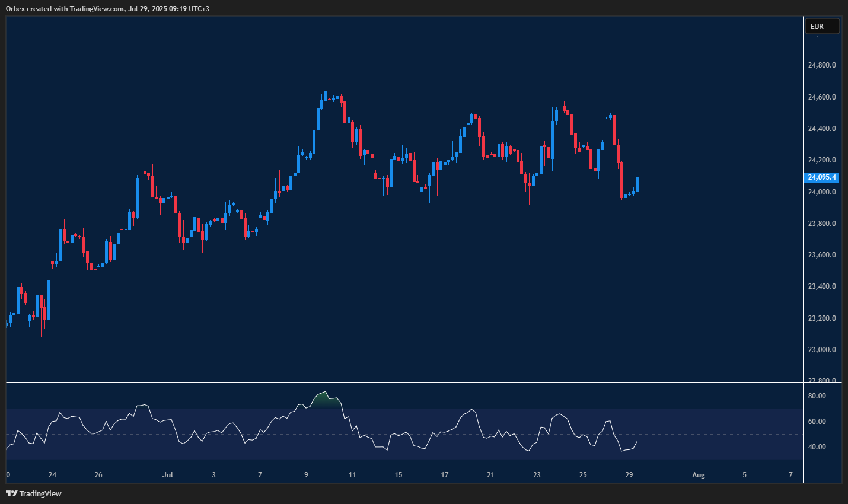Click the 29 date marker on time axis
The image size is (848, 504).
pos(629,475)
